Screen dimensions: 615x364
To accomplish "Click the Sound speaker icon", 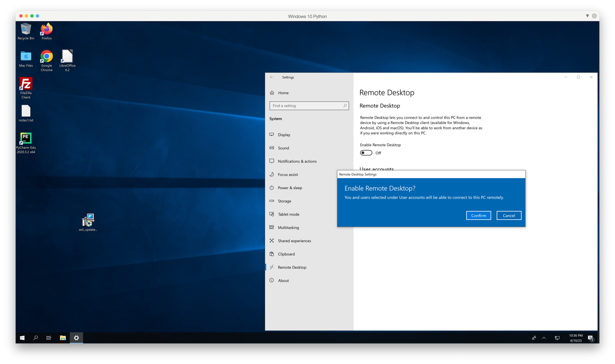I will pos(272,148).
